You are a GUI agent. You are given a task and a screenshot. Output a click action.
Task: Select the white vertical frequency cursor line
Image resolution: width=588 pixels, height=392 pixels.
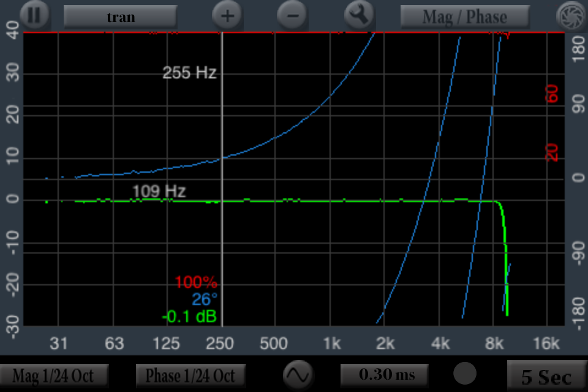click(222, 179)
